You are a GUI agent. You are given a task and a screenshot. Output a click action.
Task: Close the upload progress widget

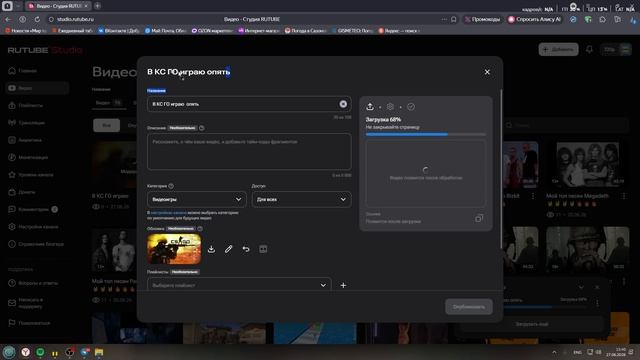pos(597,287)
